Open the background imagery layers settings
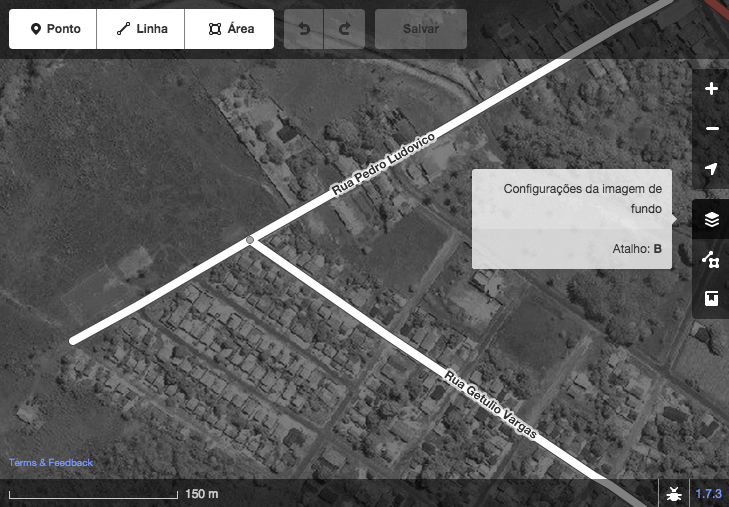 711,219
